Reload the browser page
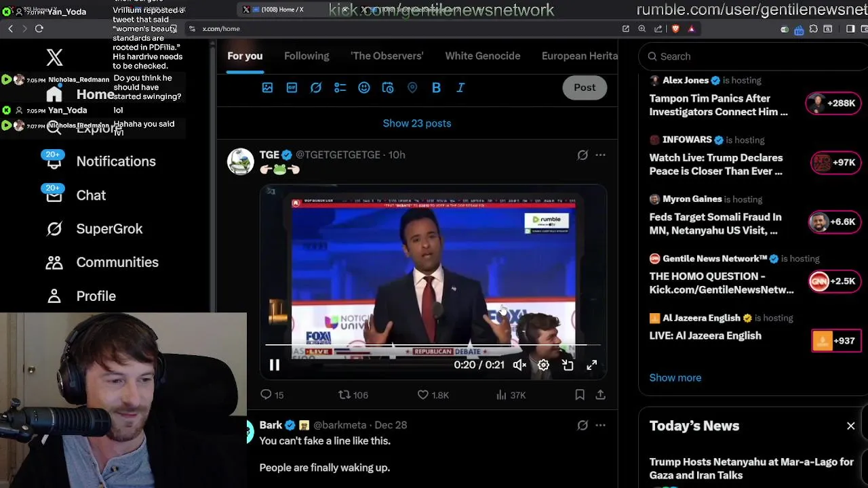 click(39, 28)
